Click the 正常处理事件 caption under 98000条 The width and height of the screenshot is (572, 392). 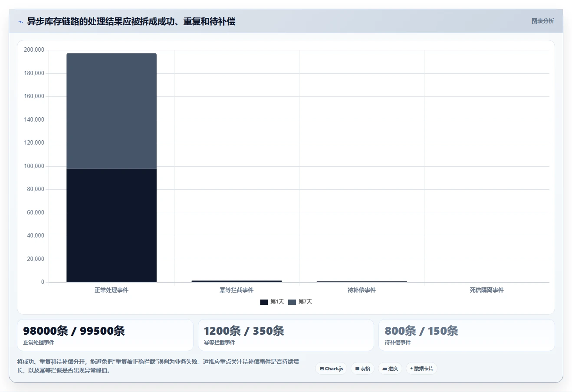pos(39,343)
